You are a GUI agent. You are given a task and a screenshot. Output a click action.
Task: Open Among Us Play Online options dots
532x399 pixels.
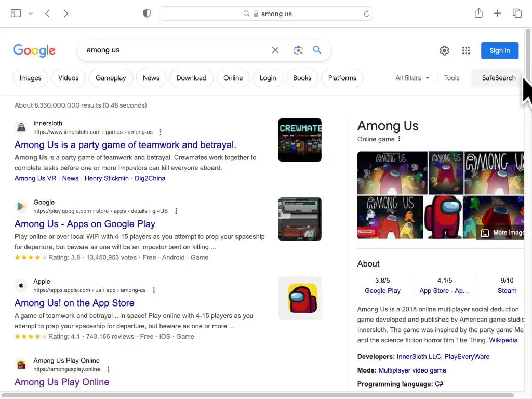point(108,369)
